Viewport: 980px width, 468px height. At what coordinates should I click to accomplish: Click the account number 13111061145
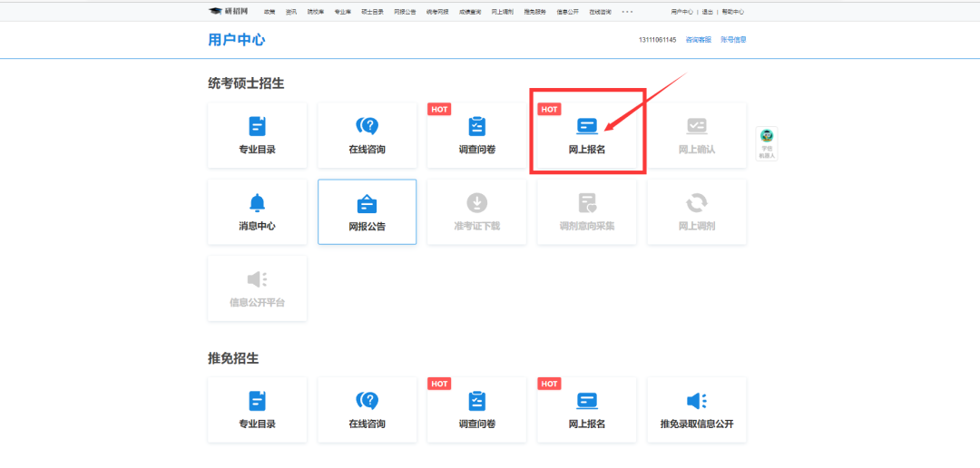coord(658,40)
